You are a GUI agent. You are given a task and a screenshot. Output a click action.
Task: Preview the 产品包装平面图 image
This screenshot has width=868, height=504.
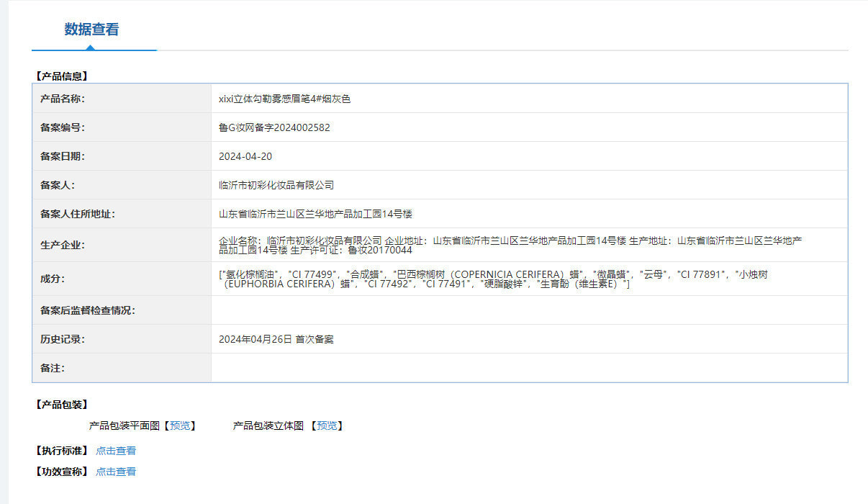(180, 426)
